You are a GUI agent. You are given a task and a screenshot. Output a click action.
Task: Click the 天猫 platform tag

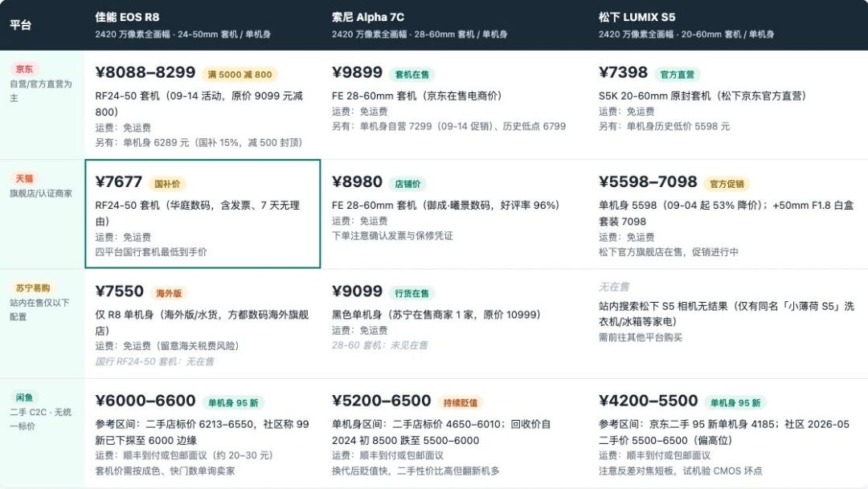tap(24, 179)
